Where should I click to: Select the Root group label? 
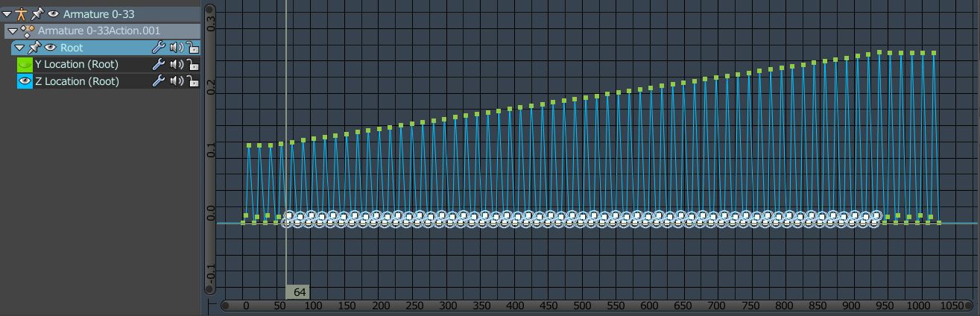tap(72, 48)
